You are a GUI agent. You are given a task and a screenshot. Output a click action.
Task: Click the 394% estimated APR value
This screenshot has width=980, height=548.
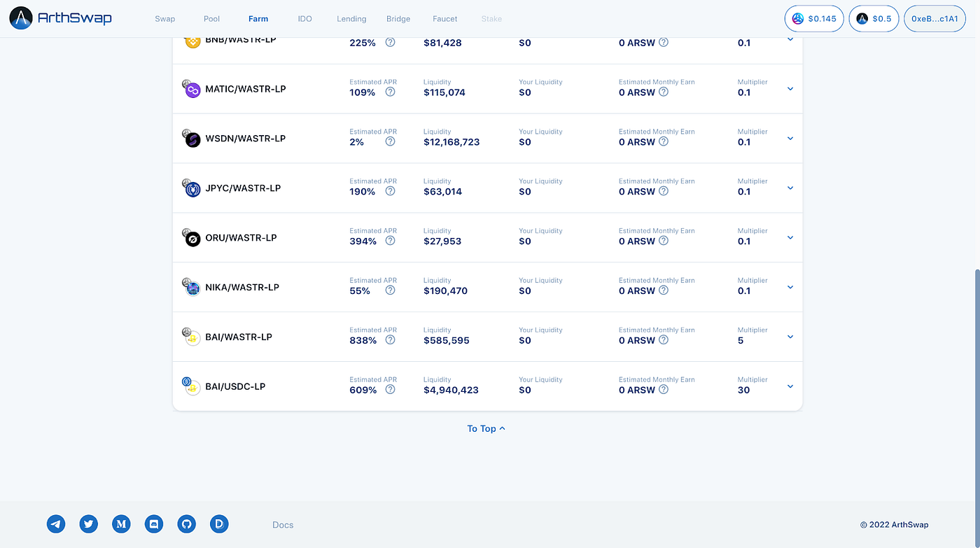pos(363,241)
